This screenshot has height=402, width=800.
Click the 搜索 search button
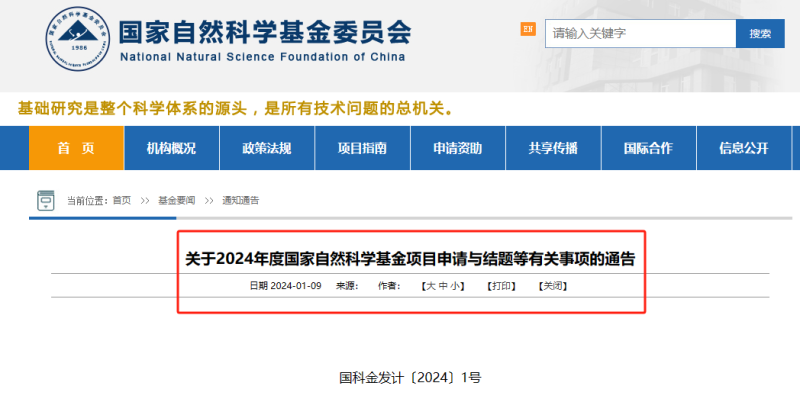point(760,34)
